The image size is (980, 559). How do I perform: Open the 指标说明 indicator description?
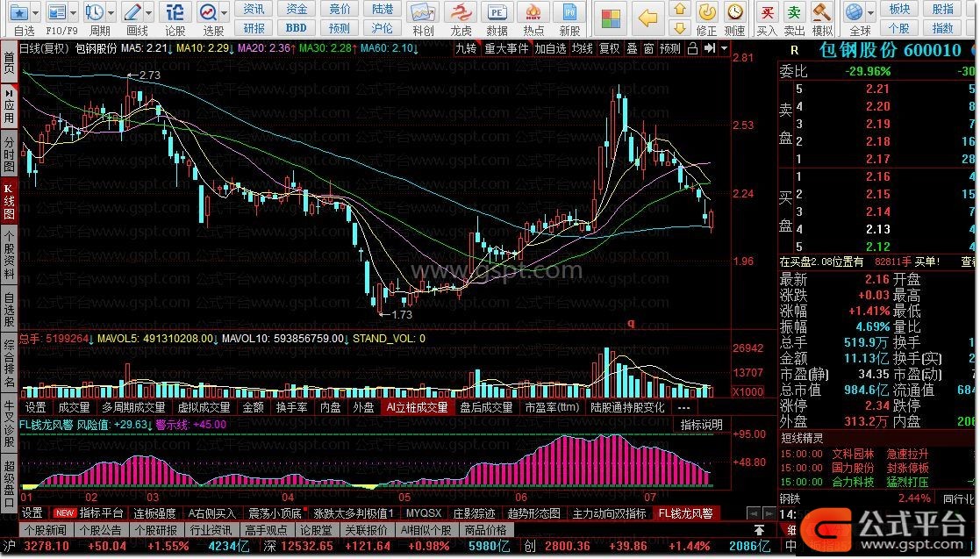click(701, 425)
